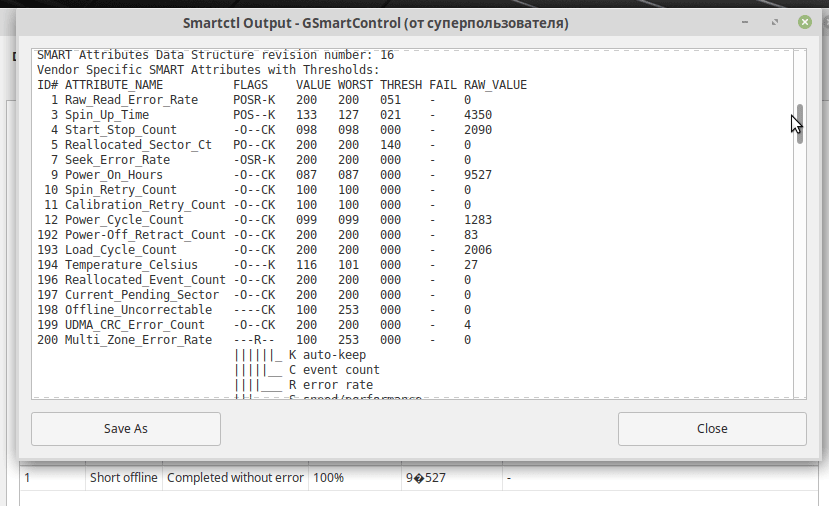Image resolution: width=829 pixels, height=506 pixels.
Task: Close the Smartctl Output dialog via Close button
Action: click(712, 429)
